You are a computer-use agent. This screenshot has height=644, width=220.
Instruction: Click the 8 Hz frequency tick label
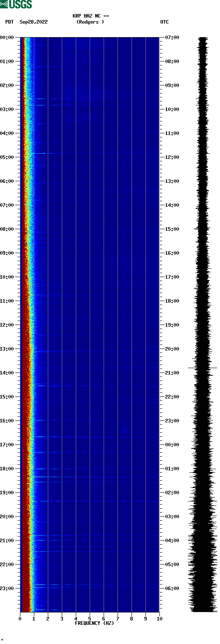[x=132, y=619]
